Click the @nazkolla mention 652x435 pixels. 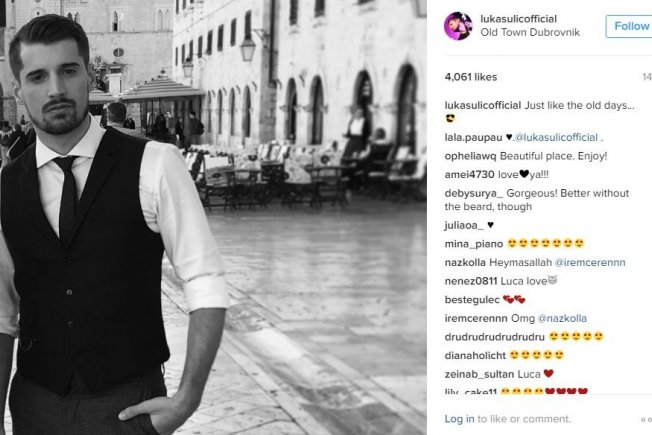562,319
